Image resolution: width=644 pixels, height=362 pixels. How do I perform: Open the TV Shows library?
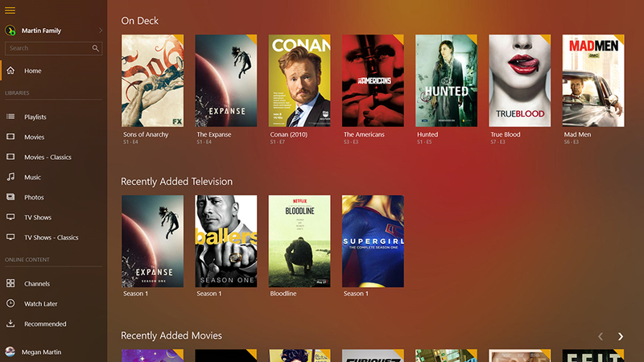click(x=37, y=217)
